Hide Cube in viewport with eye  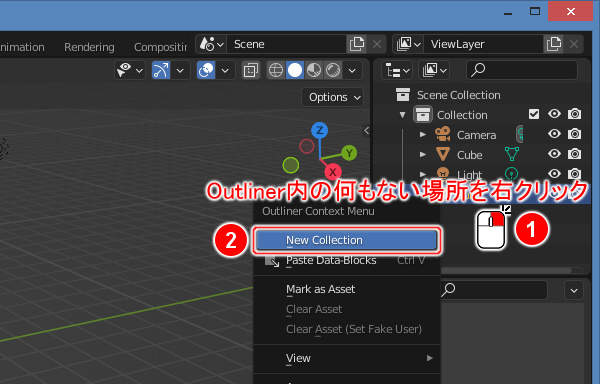click(554, 154)
